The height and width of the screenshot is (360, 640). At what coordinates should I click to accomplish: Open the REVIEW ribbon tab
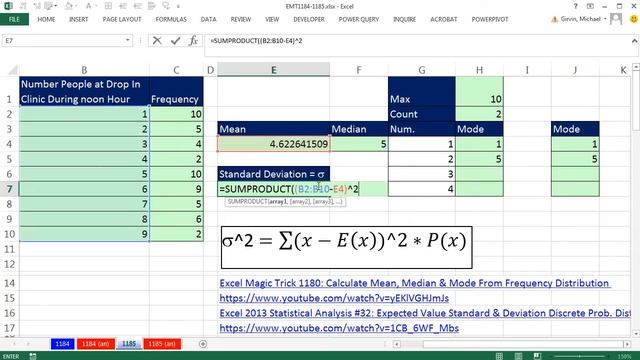[x=240, y=19]
